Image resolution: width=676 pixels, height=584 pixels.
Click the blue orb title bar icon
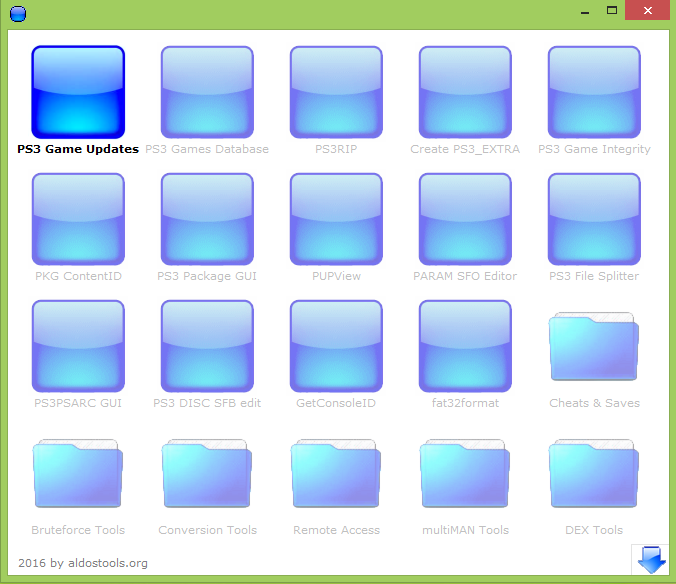pos(18,14)
